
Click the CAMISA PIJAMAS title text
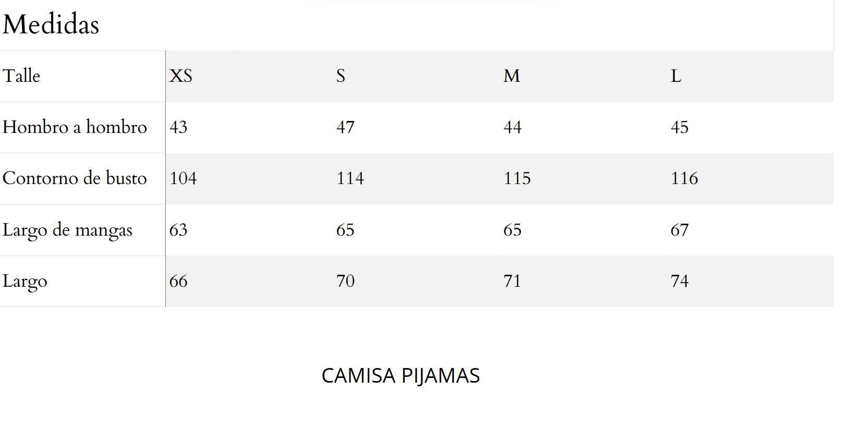pyautogui.click(x=401, y=376)
